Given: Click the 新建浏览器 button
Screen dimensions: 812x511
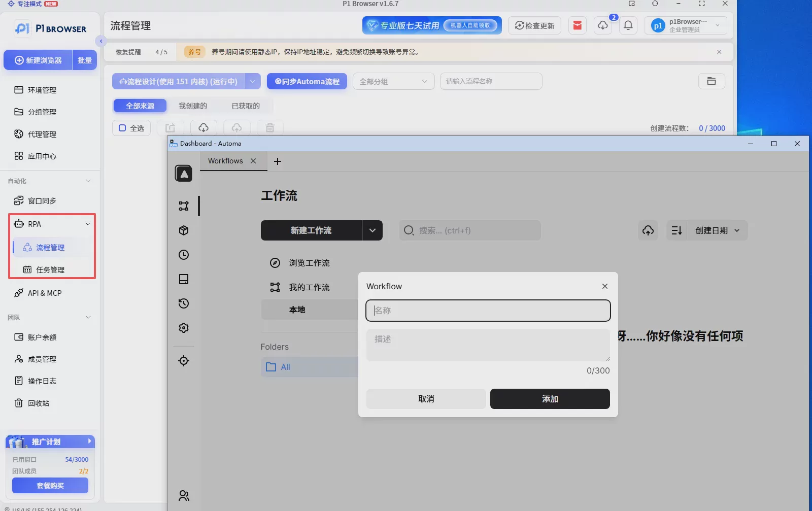Looking at the screenshot, I should coord(38,60).
